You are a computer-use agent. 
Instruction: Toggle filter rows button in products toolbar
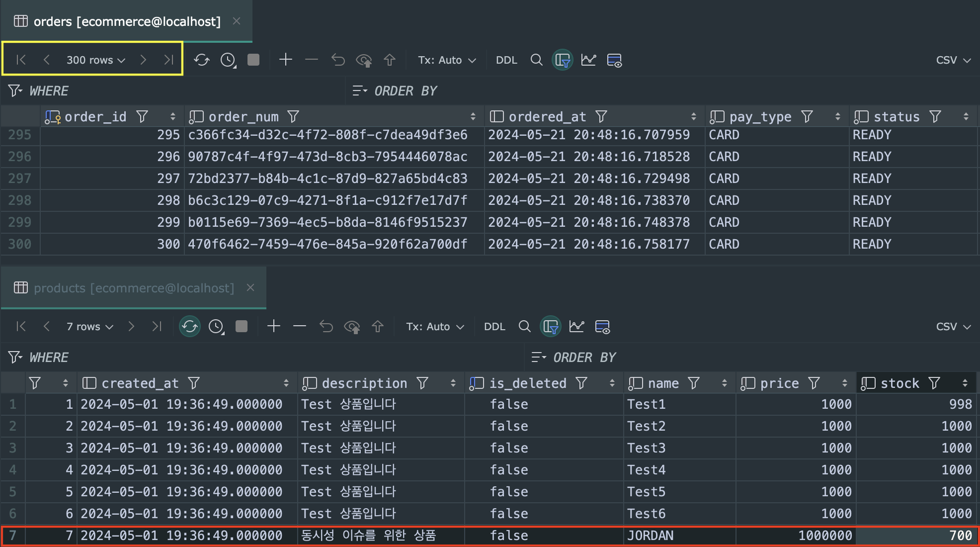[x=551, y=327]
